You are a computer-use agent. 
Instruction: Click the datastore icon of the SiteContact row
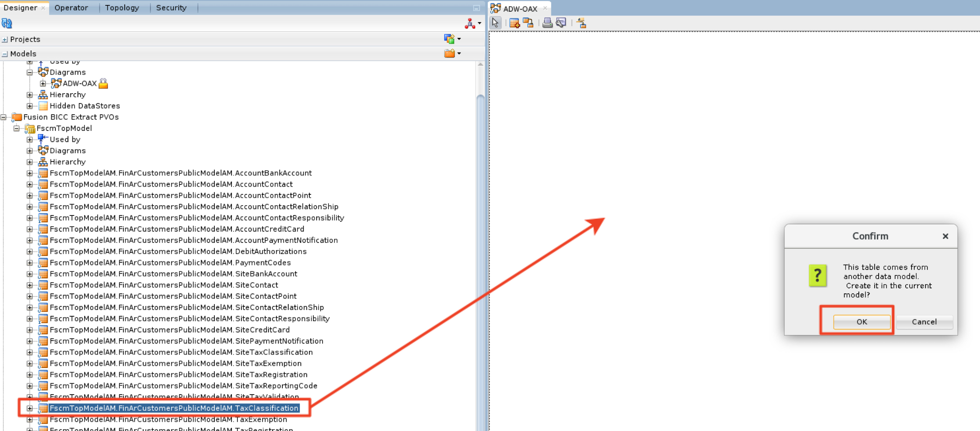pyautogui.click(x=43, y=285)
